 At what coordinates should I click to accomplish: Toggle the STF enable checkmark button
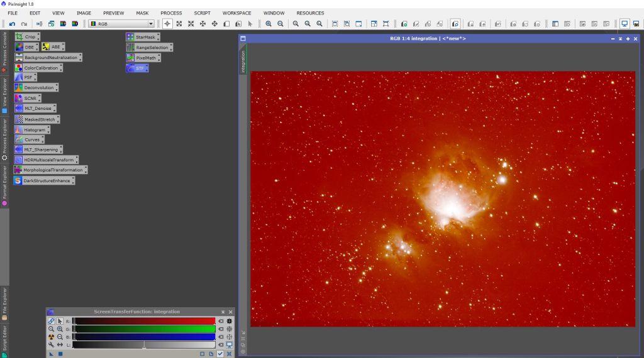point(220,354)
